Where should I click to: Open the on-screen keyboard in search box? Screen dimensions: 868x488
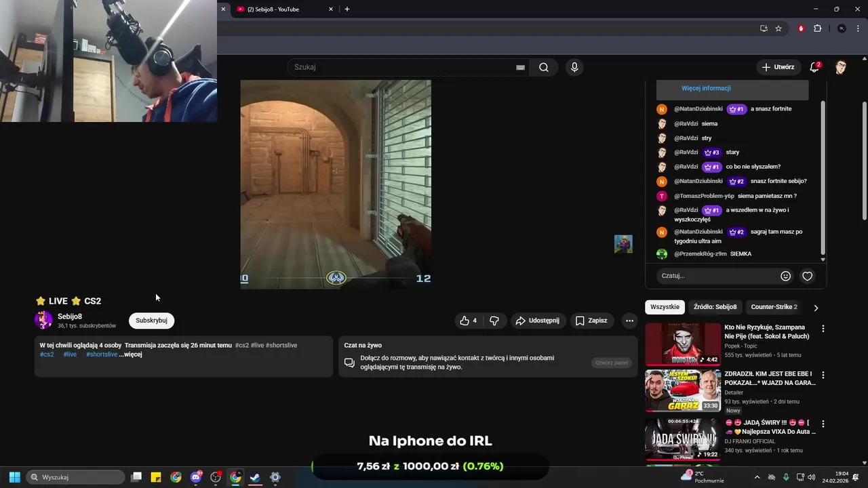tap(520, 67)
